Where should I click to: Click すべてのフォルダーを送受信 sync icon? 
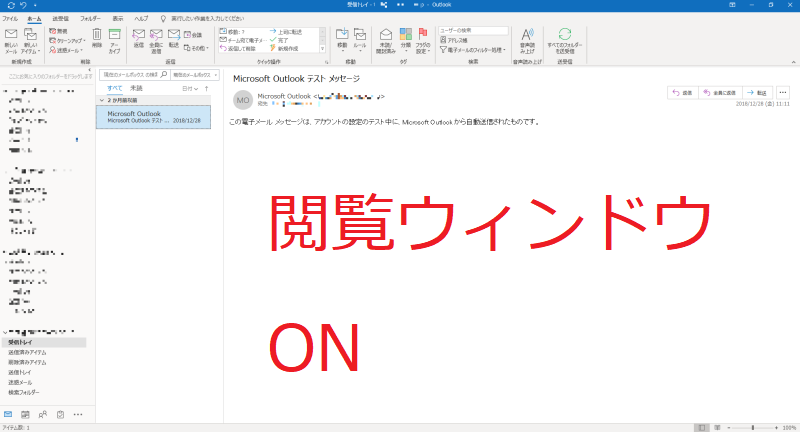click(x=564, y=41)
